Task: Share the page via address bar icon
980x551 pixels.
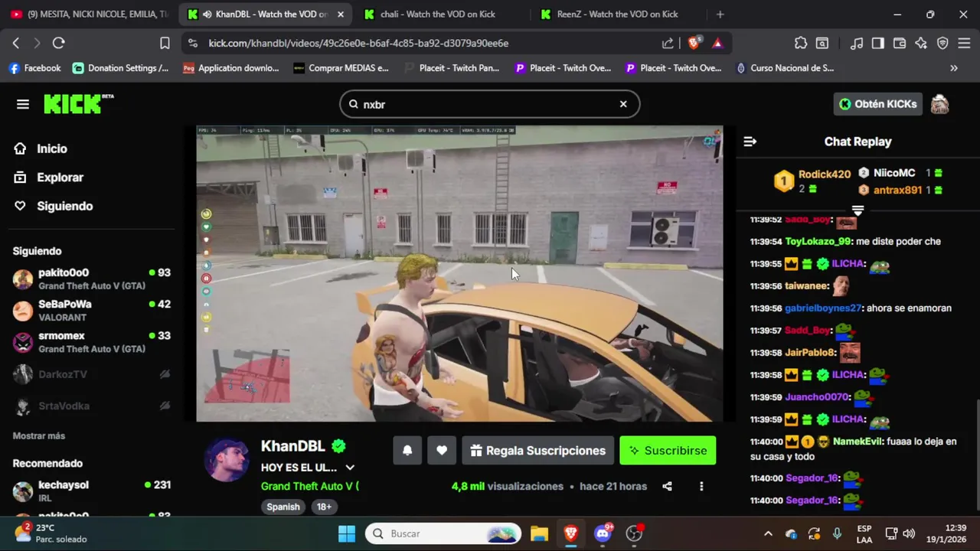Action: (668, 43)
